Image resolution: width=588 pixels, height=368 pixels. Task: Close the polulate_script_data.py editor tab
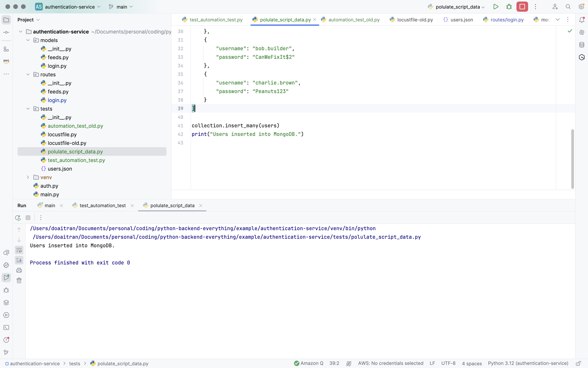pyautogui.click(x=315, y=20)
